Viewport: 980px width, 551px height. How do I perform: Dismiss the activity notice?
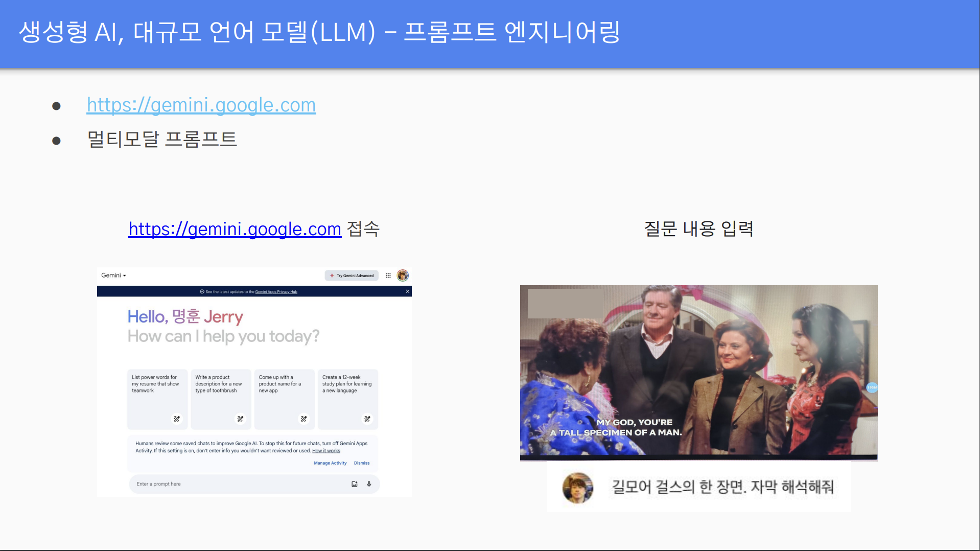[362, 463]
